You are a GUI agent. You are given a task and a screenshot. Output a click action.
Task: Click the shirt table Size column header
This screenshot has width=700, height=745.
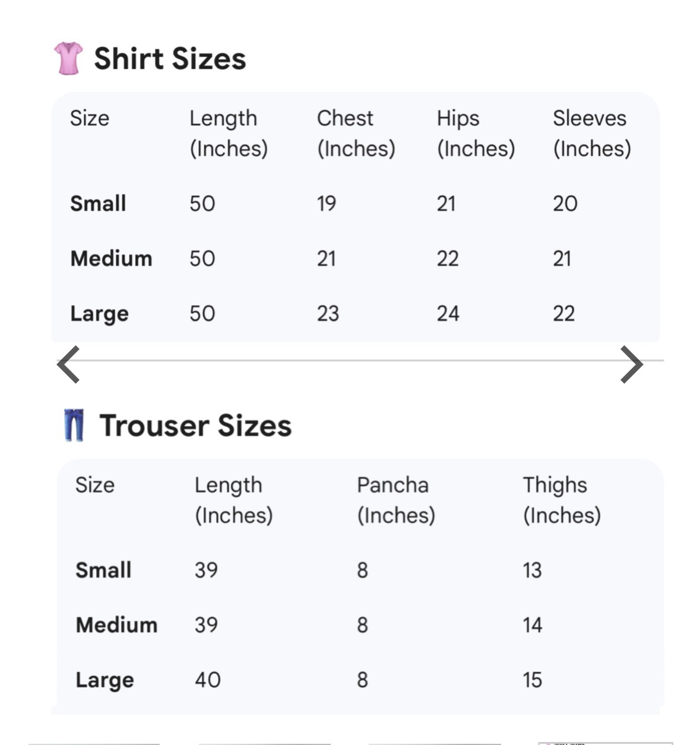pos(90,118)
